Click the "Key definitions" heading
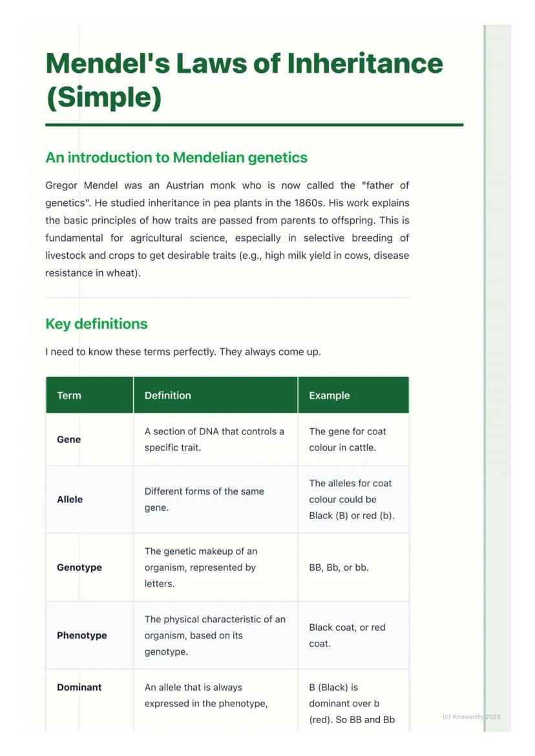The image size is (535, 756). click(x=96, y=323)
